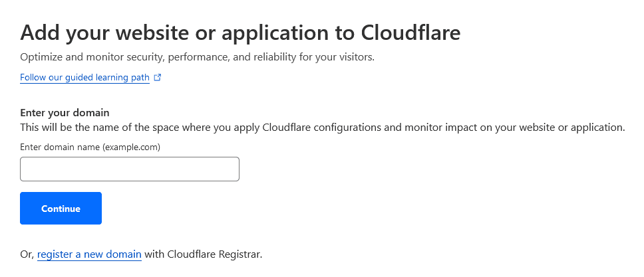The height and width of the screenshot is (277, 644).
Task: Click the 'with Cloudflare Registrar' text
Action: (x=204, y=254)
